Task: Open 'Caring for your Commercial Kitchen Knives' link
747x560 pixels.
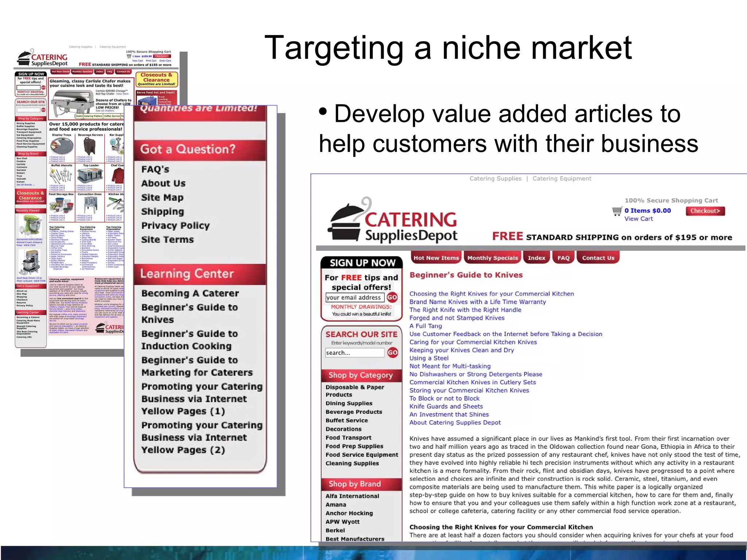Action: (473, 342)
